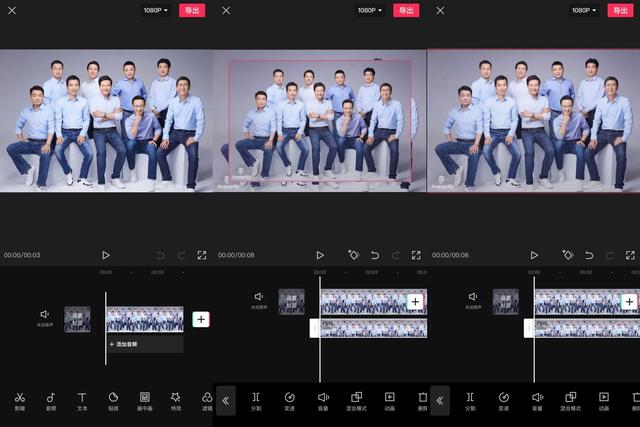Tap the 删除 trash tool in middle panel
Screen dimensions: 640x427
(x=422, y=401)
